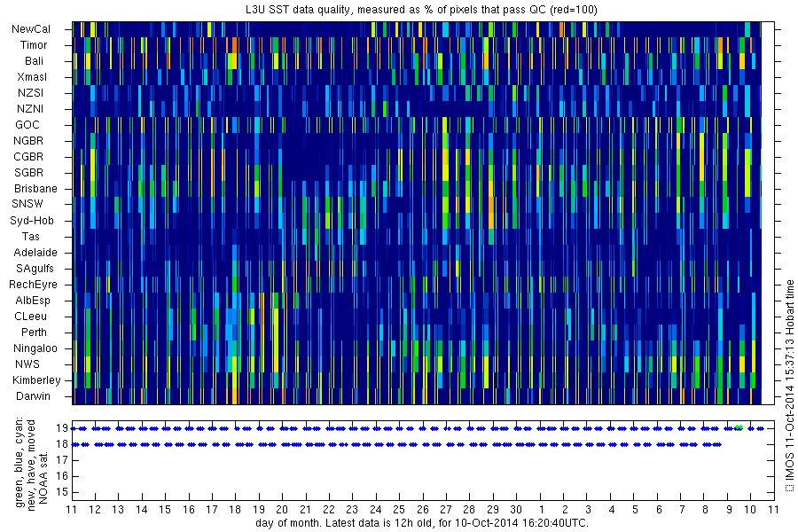Click the Syd-Hob region label
Viewport: 798px width, 532px height.
32,221
